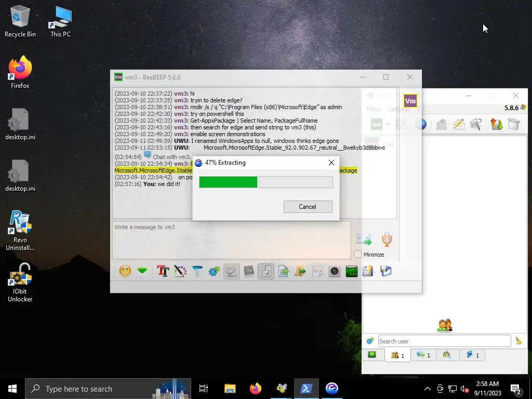Open File Explorer from taskbar
Viewport: 532px width, 399px height.
[230, 389]
